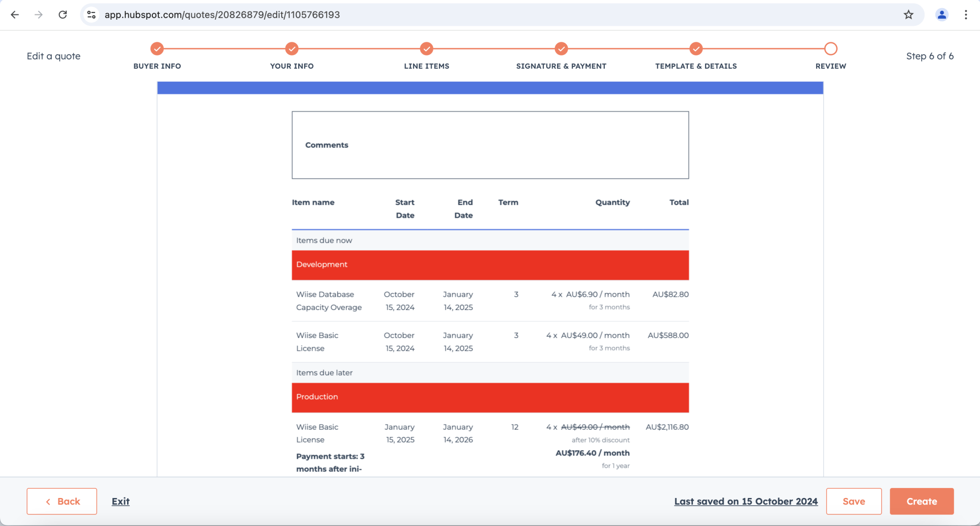The width and height of the screenshot is (980, 526).
Task: Open the browser profile avatar
Action: pyautogui.click(x=941, y=15)
